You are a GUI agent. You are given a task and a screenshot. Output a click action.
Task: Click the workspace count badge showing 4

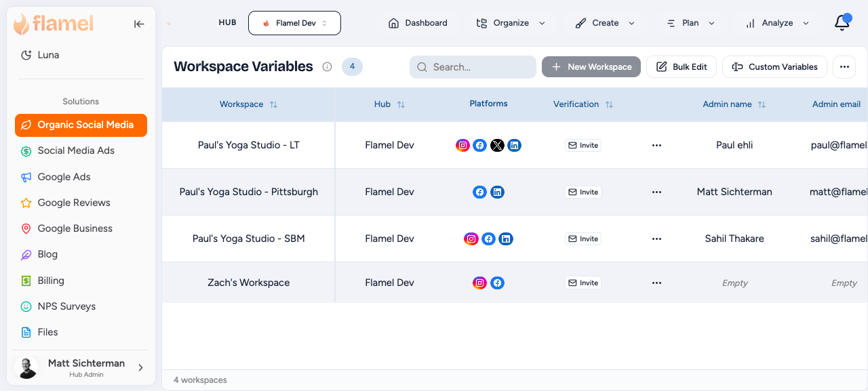(352, 66)
